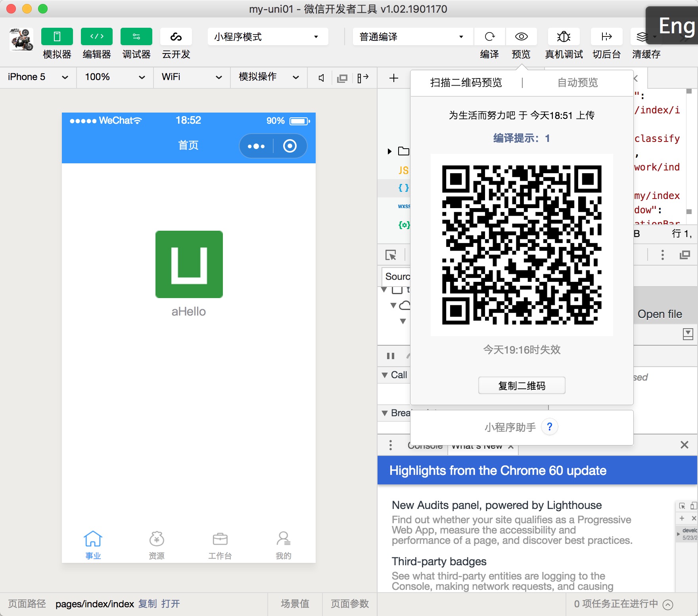Open 小程序助手 help question icon
The height and width of the screenshot is (616, 698).
click(x=550, y=427)
